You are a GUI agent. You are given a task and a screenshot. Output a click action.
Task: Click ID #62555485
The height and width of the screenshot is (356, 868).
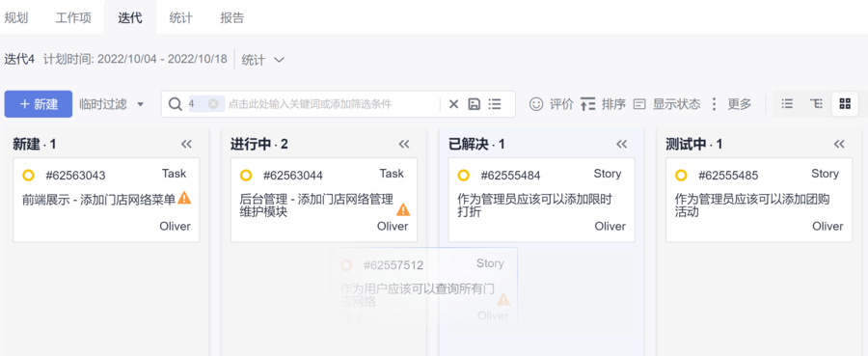[728, 176]
